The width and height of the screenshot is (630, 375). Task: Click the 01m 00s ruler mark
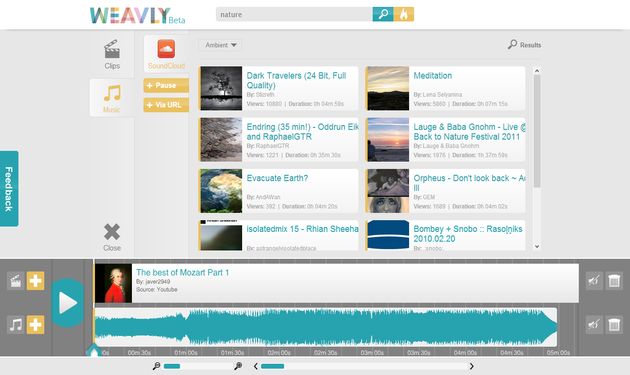click(x=186, y=352)
